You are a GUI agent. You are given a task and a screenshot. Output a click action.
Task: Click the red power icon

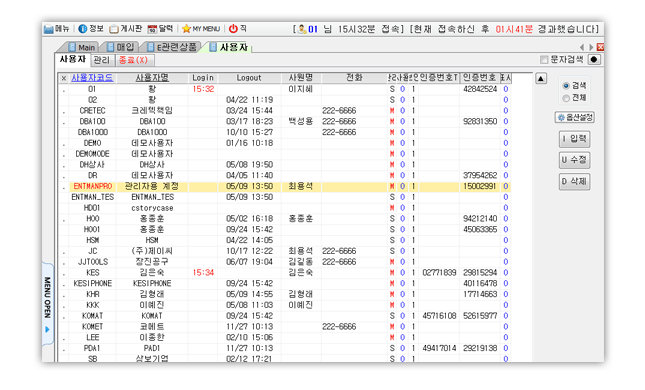[233, 29]
